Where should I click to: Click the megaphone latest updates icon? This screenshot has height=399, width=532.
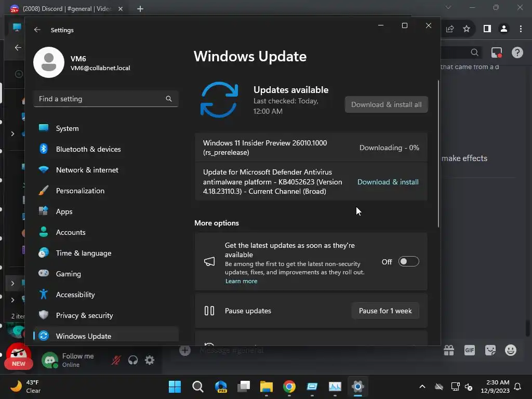(x=209, y=261)
